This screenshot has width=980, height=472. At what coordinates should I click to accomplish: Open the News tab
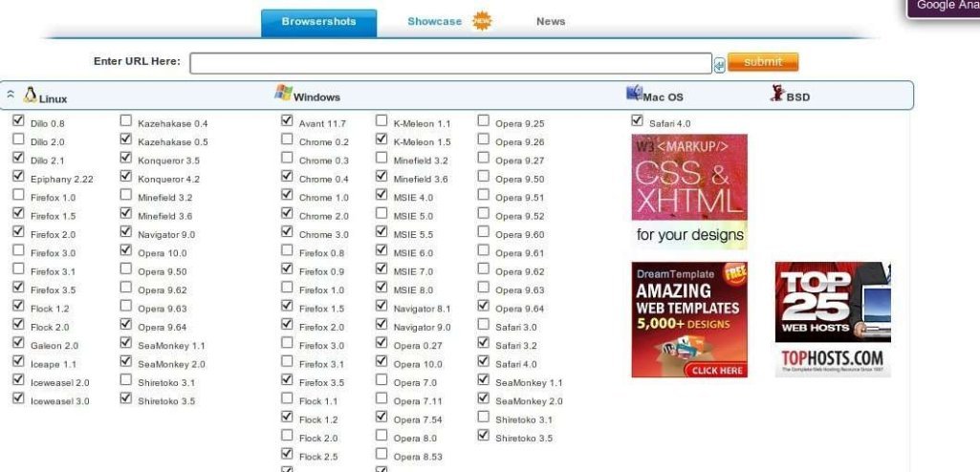point(551,21)
